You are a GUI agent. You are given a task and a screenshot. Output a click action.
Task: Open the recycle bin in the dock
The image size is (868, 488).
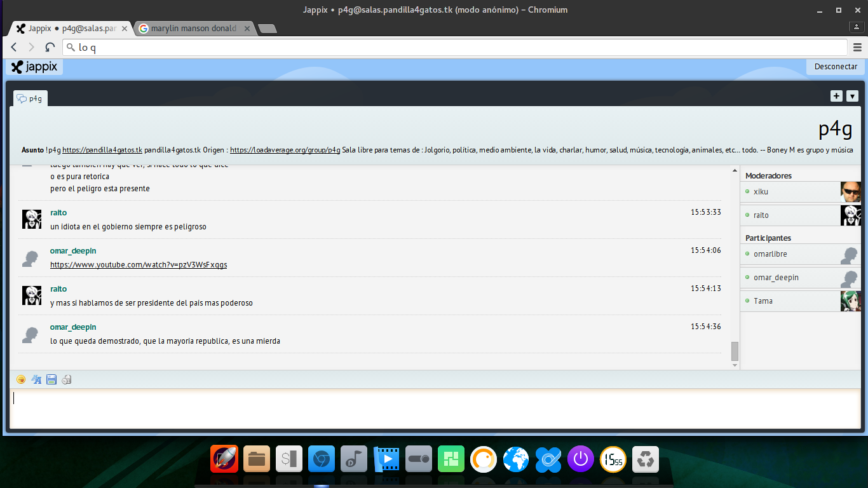[646, 459]
